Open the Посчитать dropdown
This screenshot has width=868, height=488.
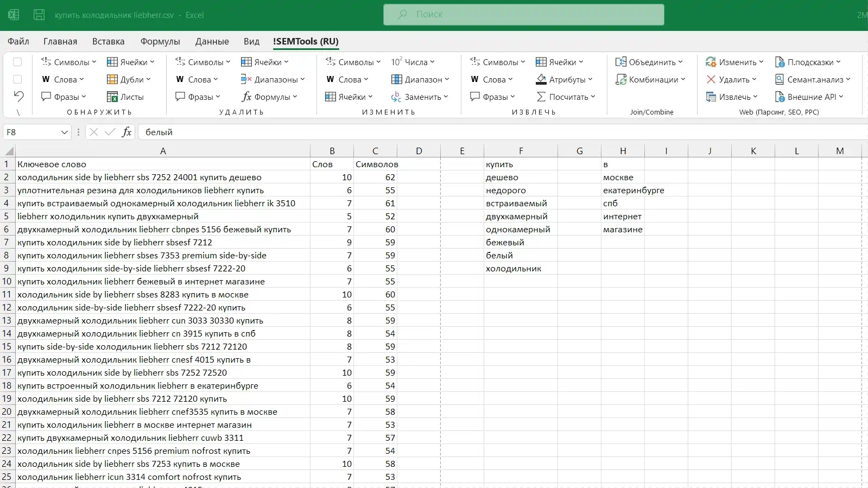[x=566, y=97]
